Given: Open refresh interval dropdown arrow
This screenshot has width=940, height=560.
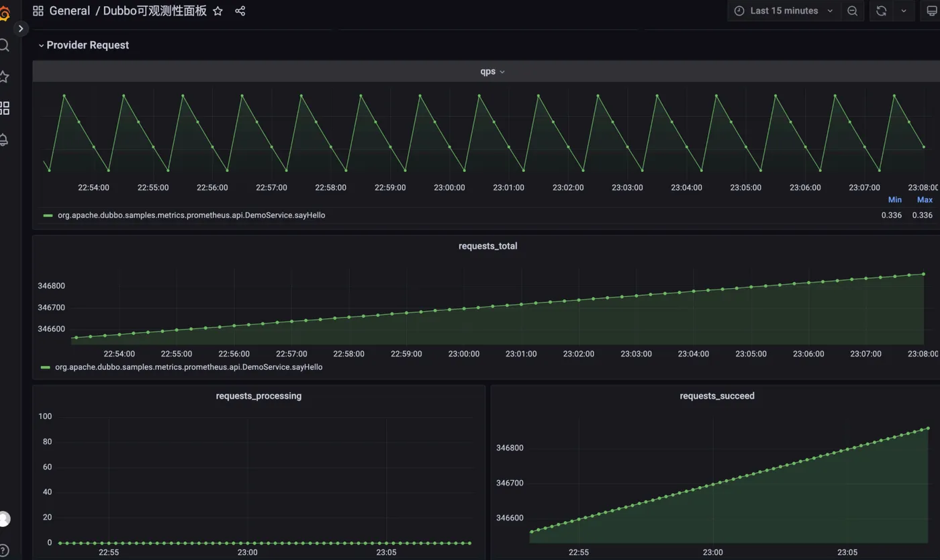Looking at the screenshot, I should click(904, 11).
